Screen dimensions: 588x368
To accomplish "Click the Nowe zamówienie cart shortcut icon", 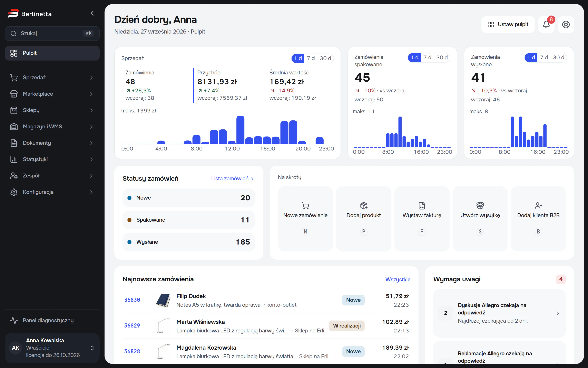I will (305, 206).
